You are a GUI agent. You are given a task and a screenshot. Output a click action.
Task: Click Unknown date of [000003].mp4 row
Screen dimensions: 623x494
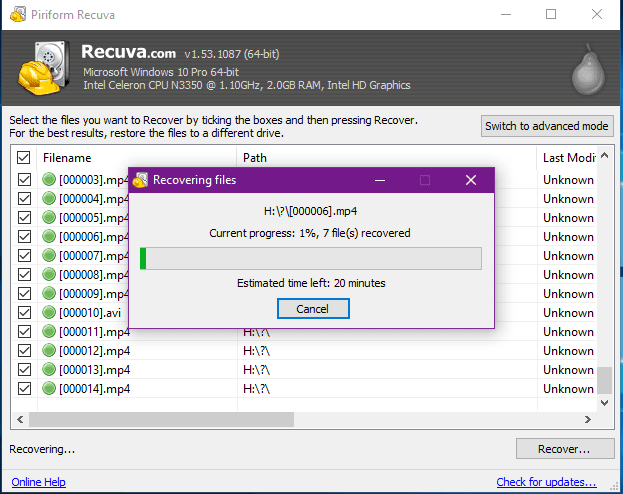[568, 180]
